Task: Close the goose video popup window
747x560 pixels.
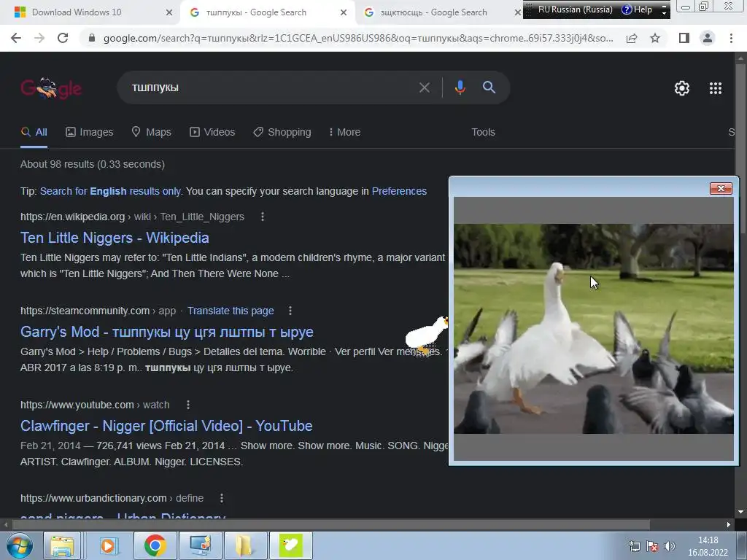Action: (721, 189)
